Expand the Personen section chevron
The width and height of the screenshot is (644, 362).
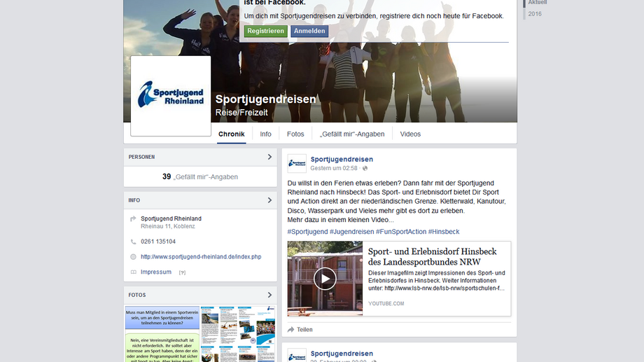tap(269, 157)
